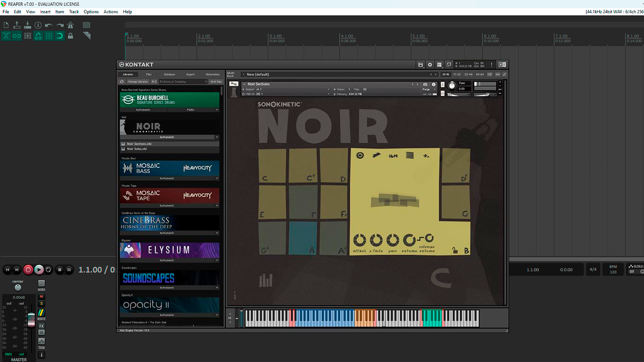Toggle item grouping link icon
Screen dimensions: 644x362
coord(17,36)
